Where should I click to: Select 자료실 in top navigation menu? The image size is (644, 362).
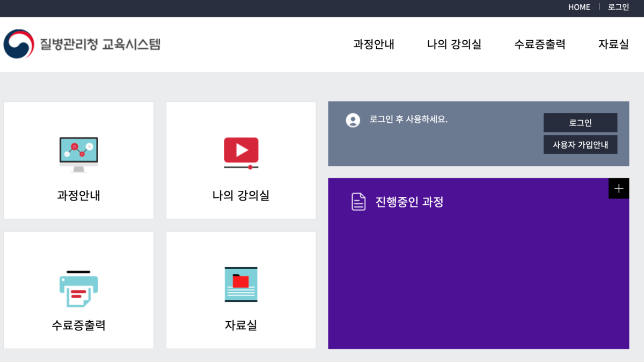point(613,45)
